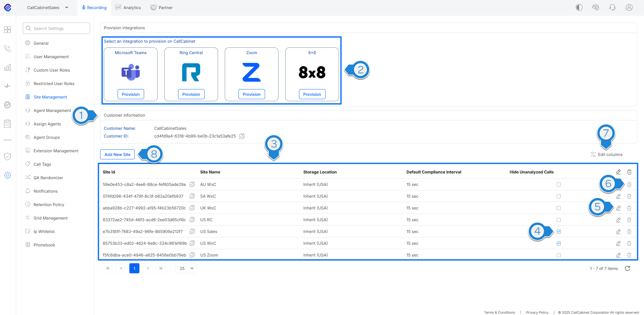Open Extension Management settings
Screen dimensions: 644x315
click(x=56, y=151)
